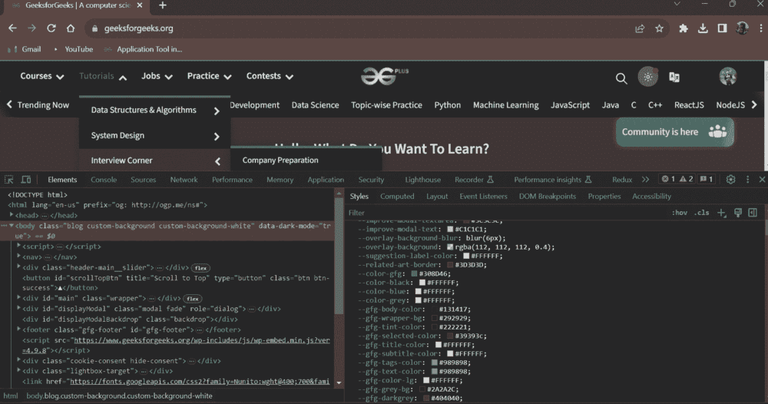Open a new browser tab
This screenshot has height=404, width=768.
(x=163, y=5)
